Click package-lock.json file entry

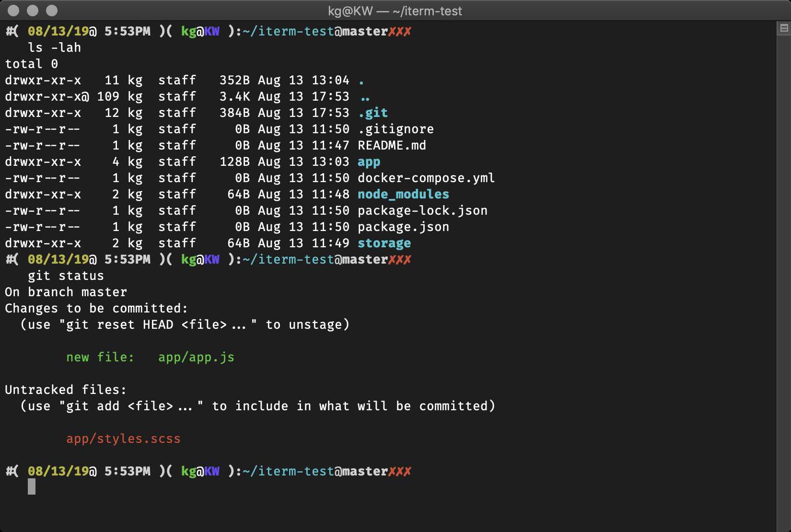pos(423,210)
